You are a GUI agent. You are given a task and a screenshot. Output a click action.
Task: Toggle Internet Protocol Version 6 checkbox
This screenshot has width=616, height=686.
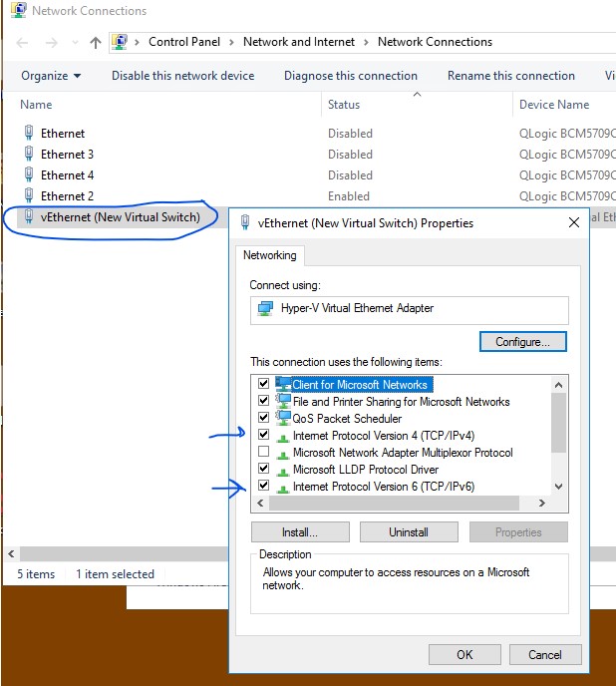[x=263, y=486]
